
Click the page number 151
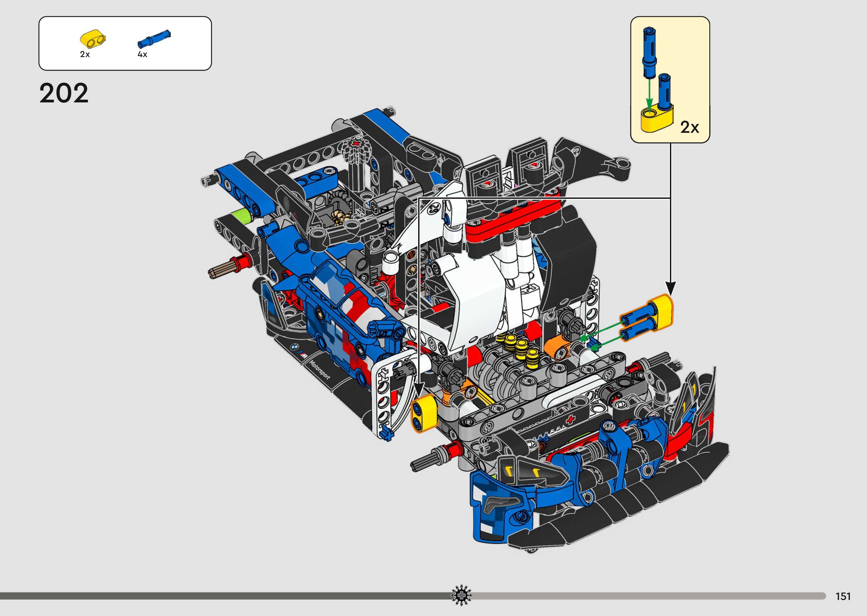pos(843,597)
